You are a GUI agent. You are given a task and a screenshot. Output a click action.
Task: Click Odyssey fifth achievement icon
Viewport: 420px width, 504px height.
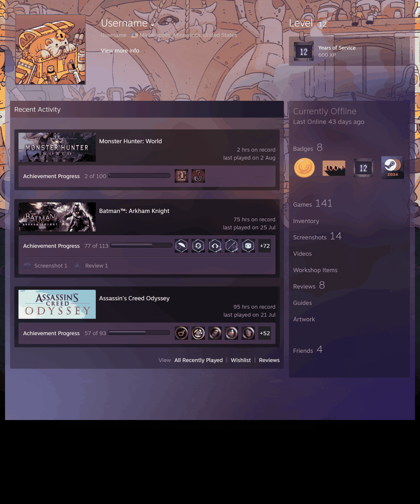tap(248, 333)
